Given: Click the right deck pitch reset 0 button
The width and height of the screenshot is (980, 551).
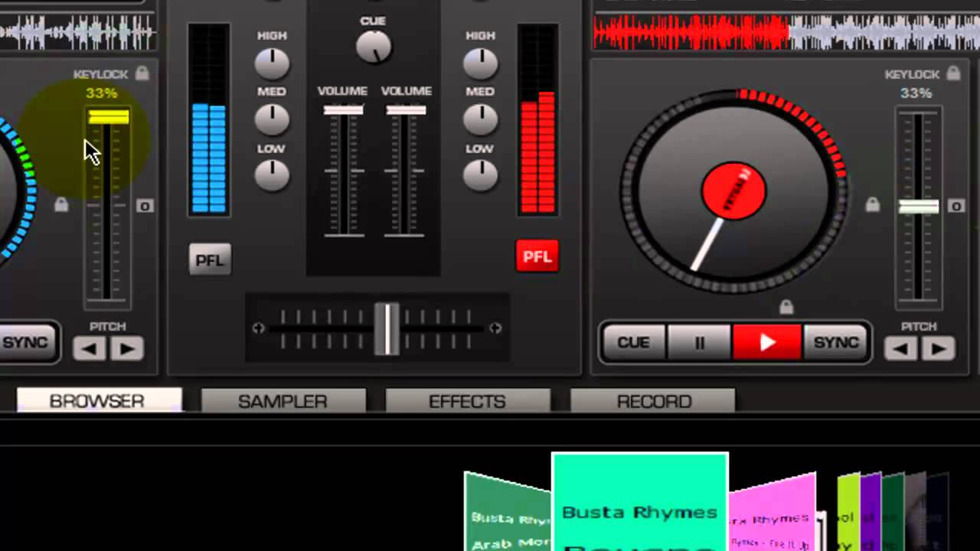Looking at the screenshot, I should (955, 206).
